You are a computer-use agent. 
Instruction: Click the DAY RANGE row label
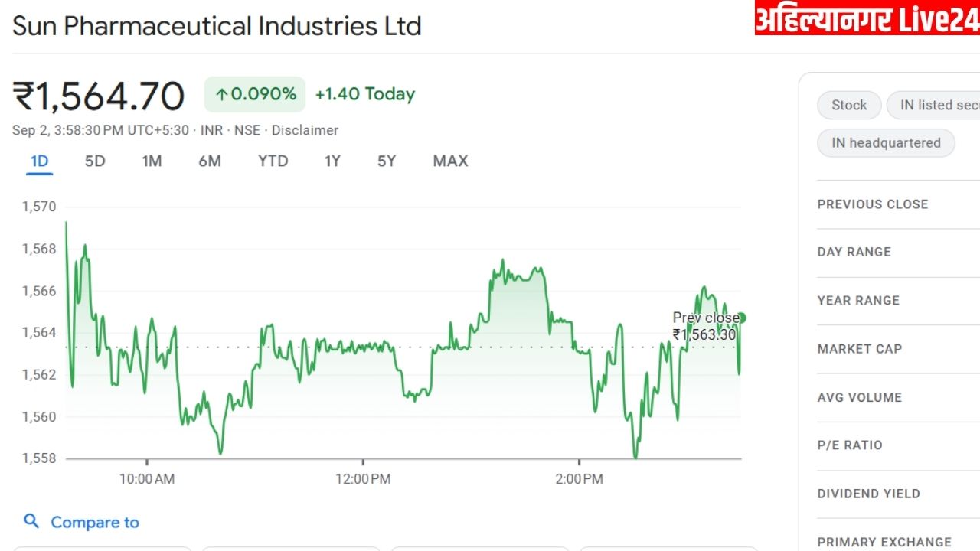point(854,252)
